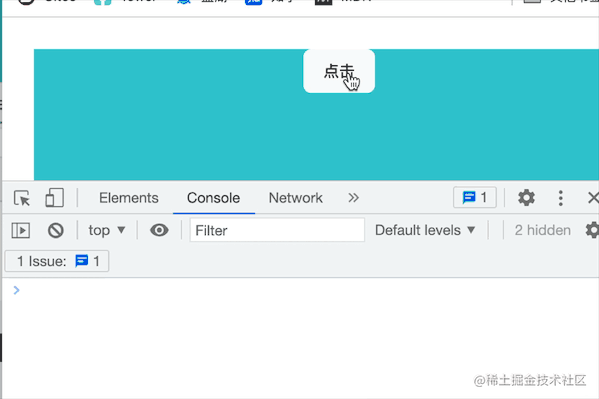
Task: Open the top context dropdown
Action: coord(107,230)
